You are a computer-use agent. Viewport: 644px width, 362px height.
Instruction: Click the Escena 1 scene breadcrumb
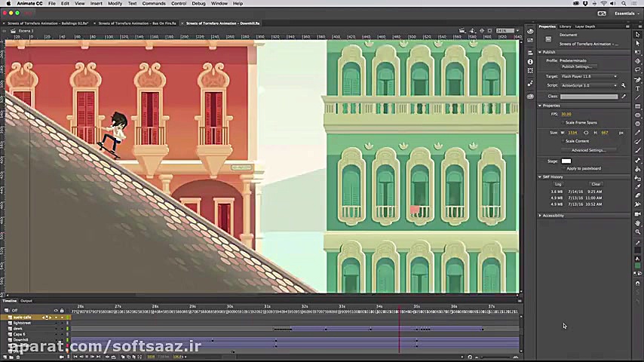26,31
